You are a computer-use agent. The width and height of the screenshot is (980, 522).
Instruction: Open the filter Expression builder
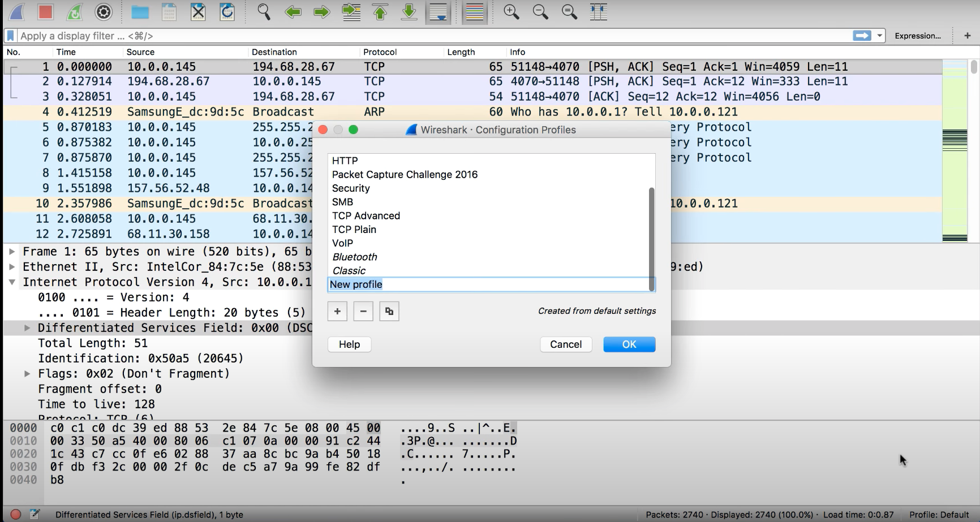918,36
